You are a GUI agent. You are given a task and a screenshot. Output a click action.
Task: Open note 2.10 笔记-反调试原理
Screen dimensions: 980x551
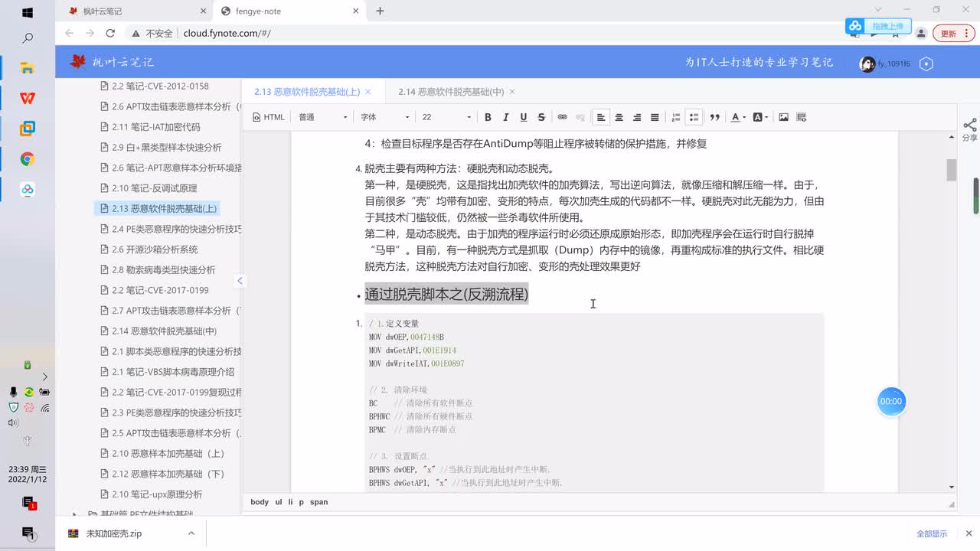coord(154,188)
